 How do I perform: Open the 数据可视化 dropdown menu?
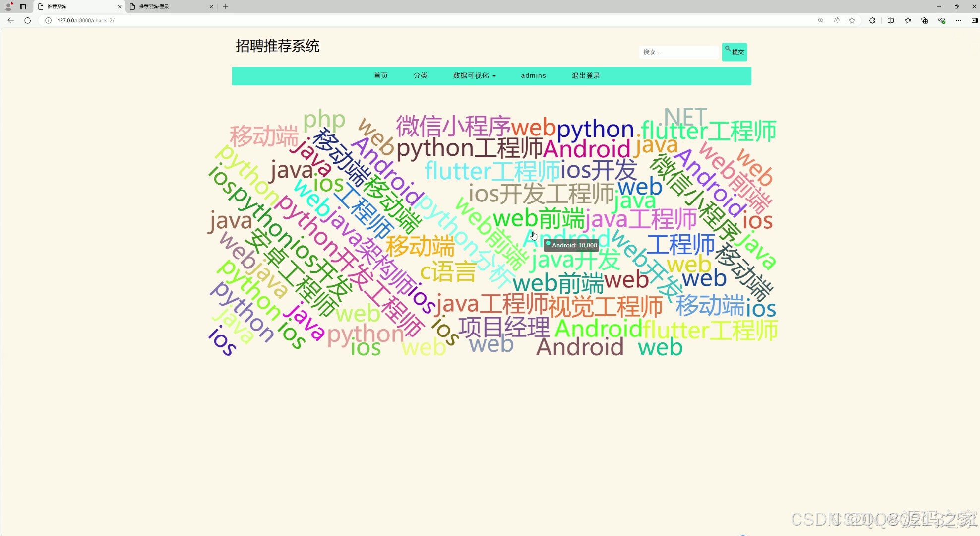point(474,75)
